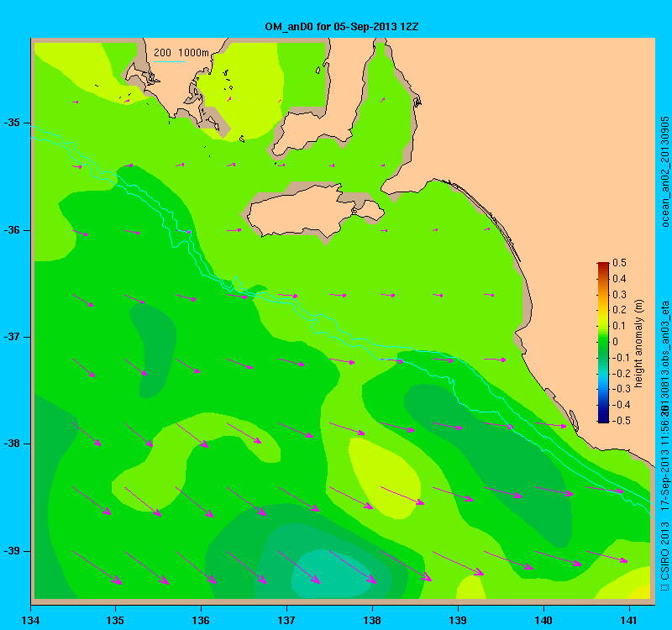Select the 0.3 colorbar tick label
Image resolution: width=672 pixels, height=630 pixels.
coord(619,295)
